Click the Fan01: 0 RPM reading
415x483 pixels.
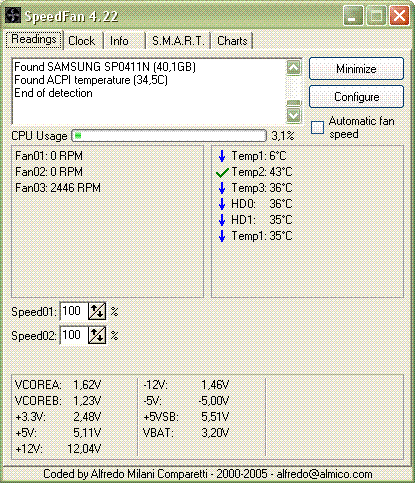tap(49, 156)
